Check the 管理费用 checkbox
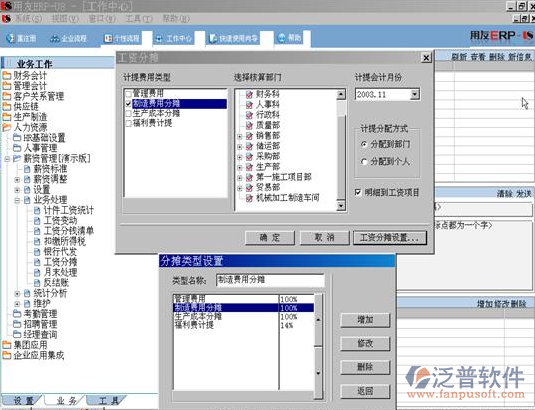The width and height of the screenshot is (535, 410). pyautogui.click(x=129, y=93)
